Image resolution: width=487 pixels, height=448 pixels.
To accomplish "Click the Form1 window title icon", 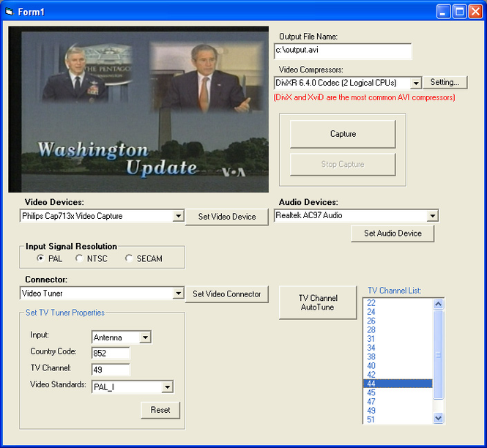I will (10, 12).
